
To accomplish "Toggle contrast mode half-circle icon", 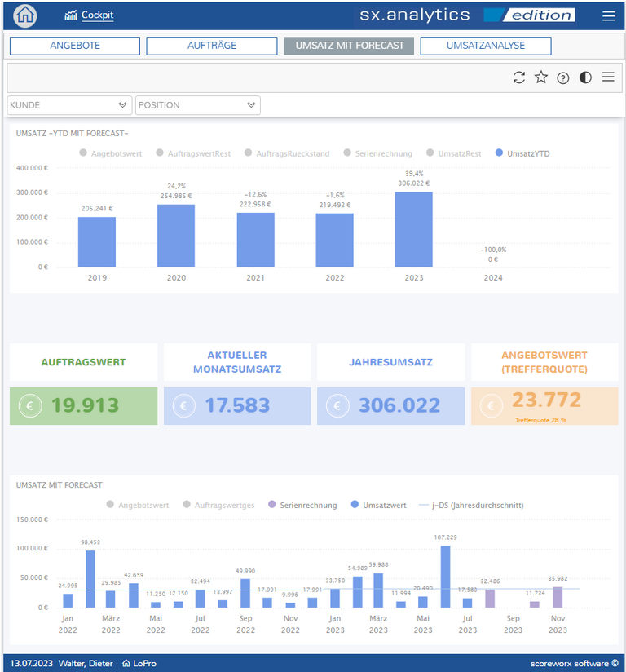I will (585, 77).
